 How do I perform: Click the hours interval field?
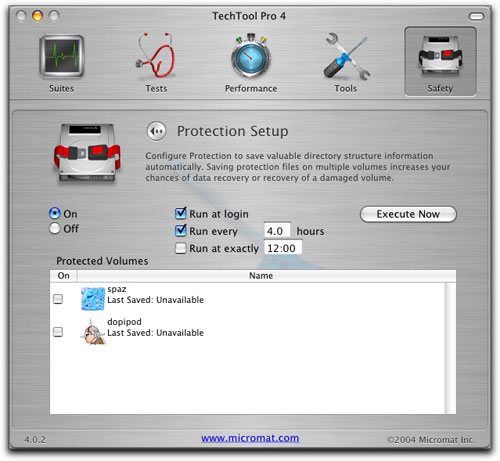277,231
